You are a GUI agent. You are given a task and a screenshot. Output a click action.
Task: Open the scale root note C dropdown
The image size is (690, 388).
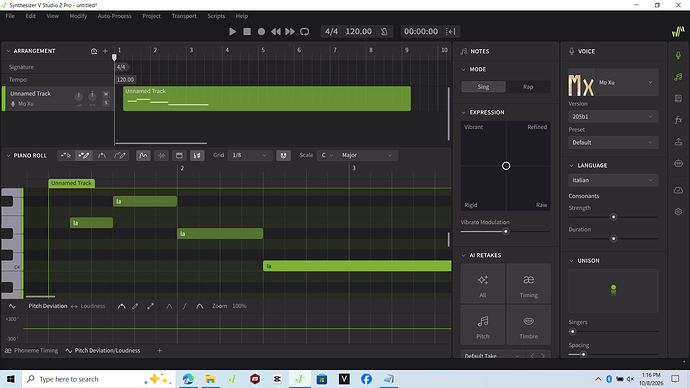tap(327, 155)
